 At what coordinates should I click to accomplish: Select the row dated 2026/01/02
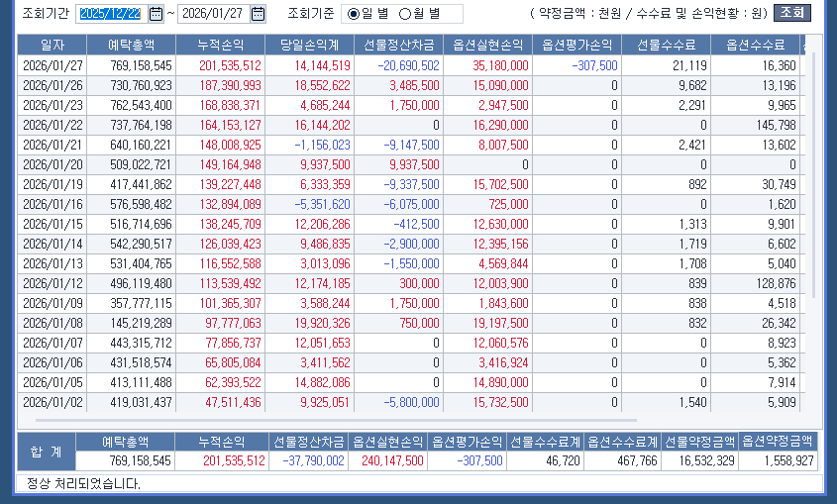coord(411,402)
